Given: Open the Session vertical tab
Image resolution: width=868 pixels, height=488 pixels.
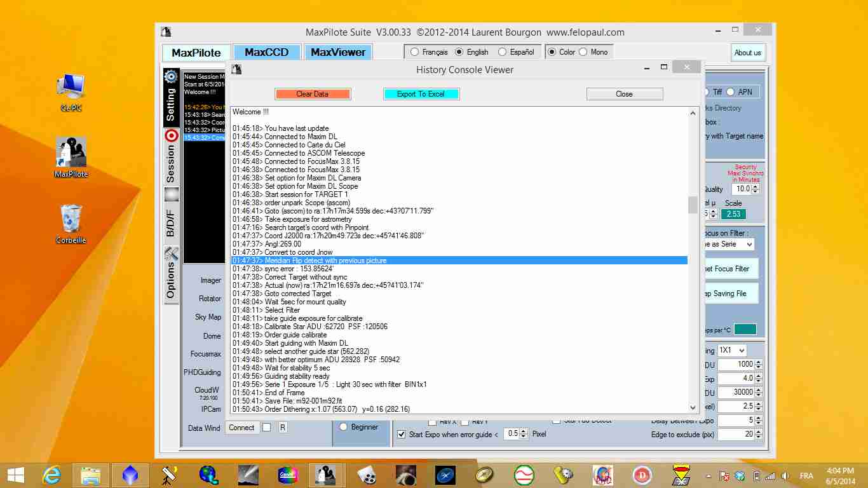Looking at the screenshot, I should [x=171, y=156].
